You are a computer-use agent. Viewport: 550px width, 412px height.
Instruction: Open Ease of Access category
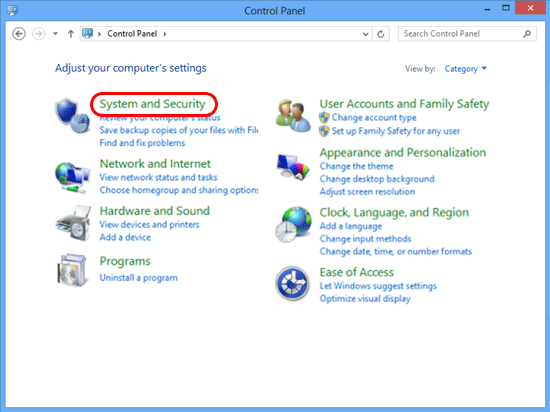[356, 272]
